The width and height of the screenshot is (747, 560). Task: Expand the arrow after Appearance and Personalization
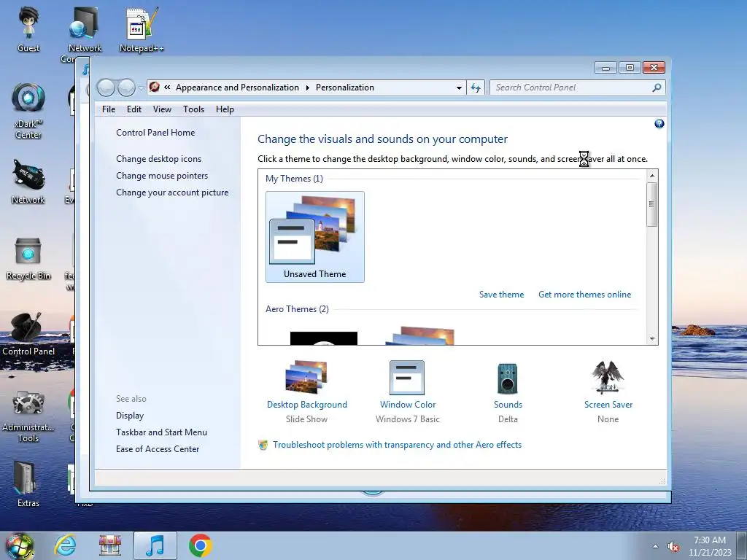pyautogui.click(x=307, y=87)
